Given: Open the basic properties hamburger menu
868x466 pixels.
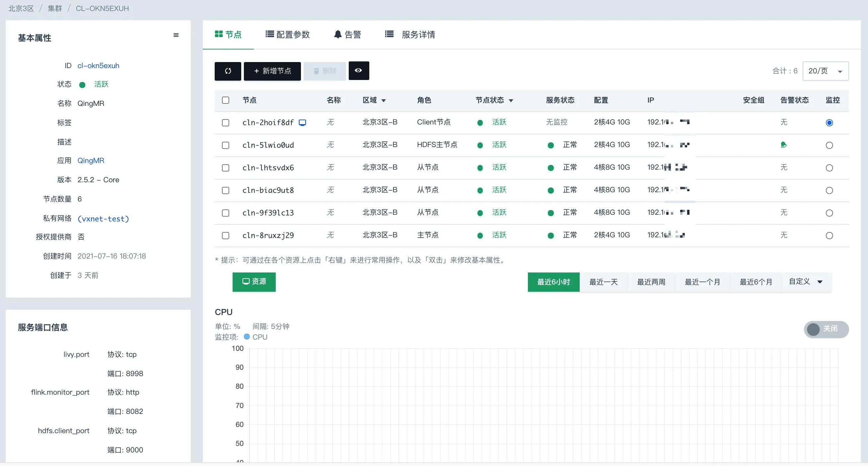Looking at the screenshot, I should pos(176,35).
